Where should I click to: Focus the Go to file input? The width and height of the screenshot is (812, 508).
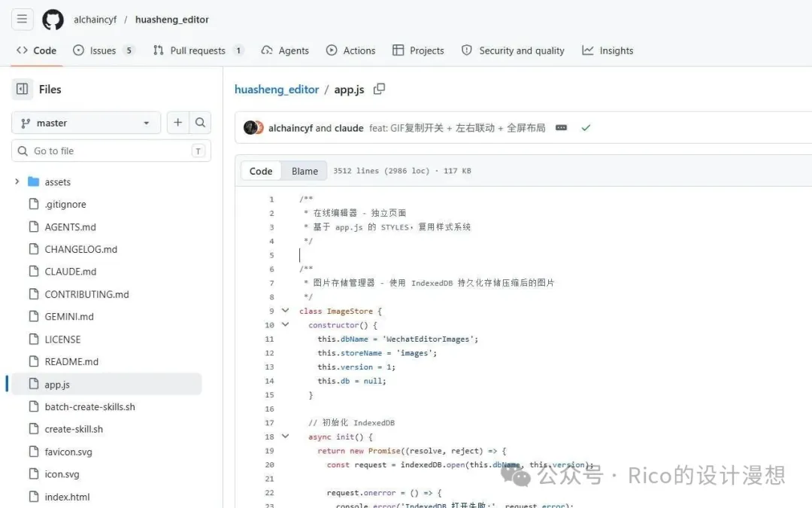pyautogui.click(x=111, y=151)
